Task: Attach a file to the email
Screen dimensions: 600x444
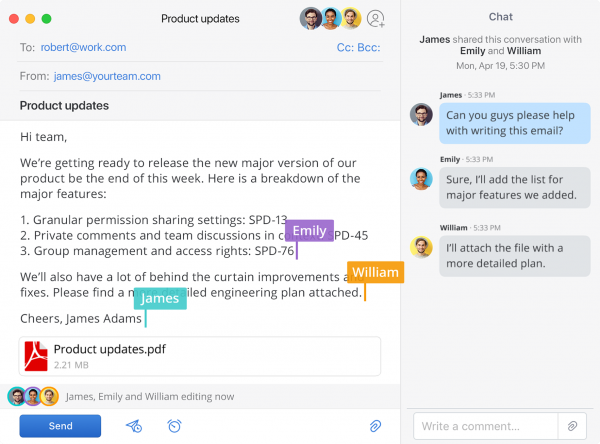Action: point(376,426)
